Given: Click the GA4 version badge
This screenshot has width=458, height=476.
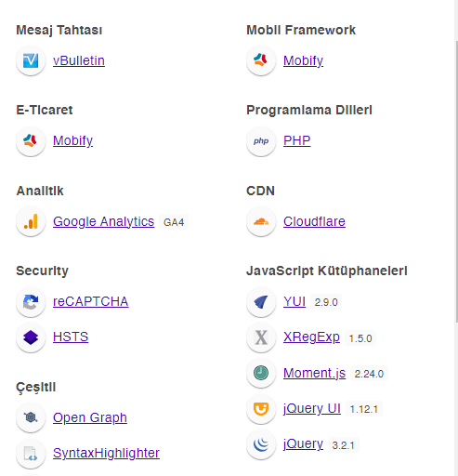Looking at the screenshot, I should point(174,222).
